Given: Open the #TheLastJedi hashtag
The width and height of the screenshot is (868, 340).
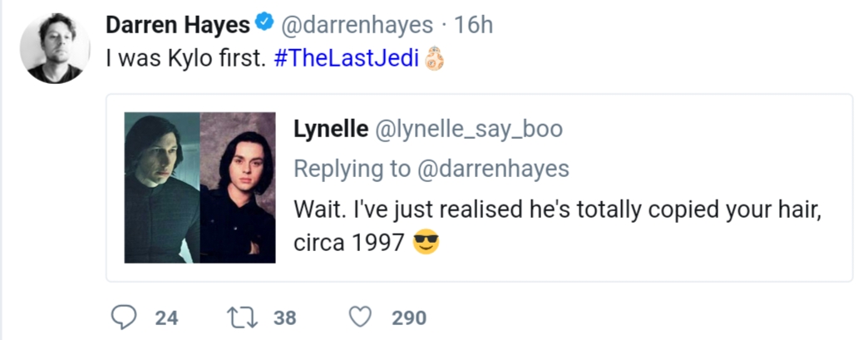Looking at the screenshot, I should coord(346,62).
